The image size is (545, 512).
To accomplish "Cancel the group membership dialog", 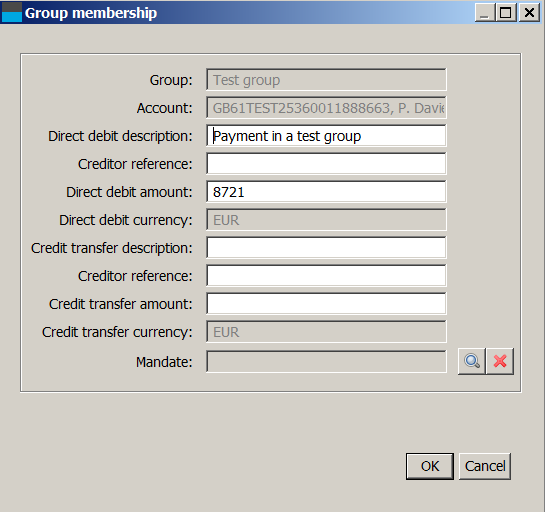I will [x=485, y=466].
